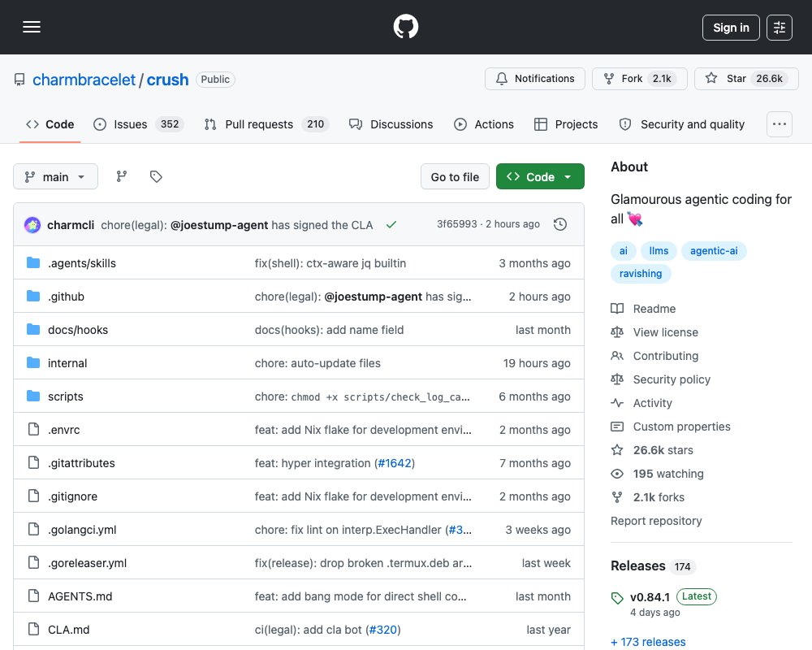The width and height of the screenshot is (812, 650).
Task: Open the crush repository name link
Action: point(167,80)
